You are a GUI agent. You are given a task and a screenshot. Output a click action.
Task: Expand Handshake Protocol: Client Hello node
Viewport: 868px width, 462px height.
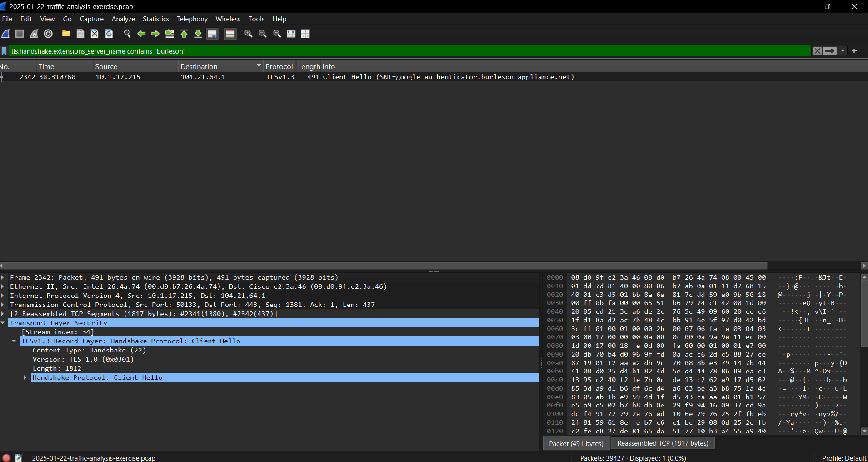click(25, 377)
